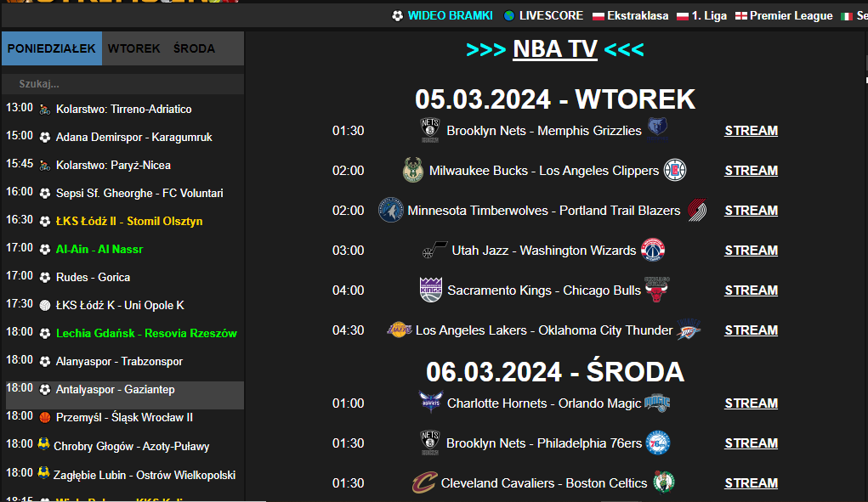Click the Szukaj search field
Viewport: 868px width, 502px height.
(123, 84)
